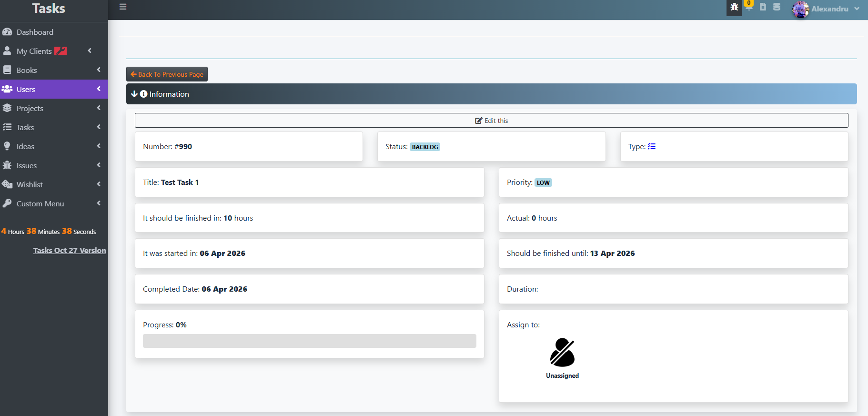Toggle the sidebar with hamburger icon
The width and height of the screenshot is (868, 416).
point(123,7)
